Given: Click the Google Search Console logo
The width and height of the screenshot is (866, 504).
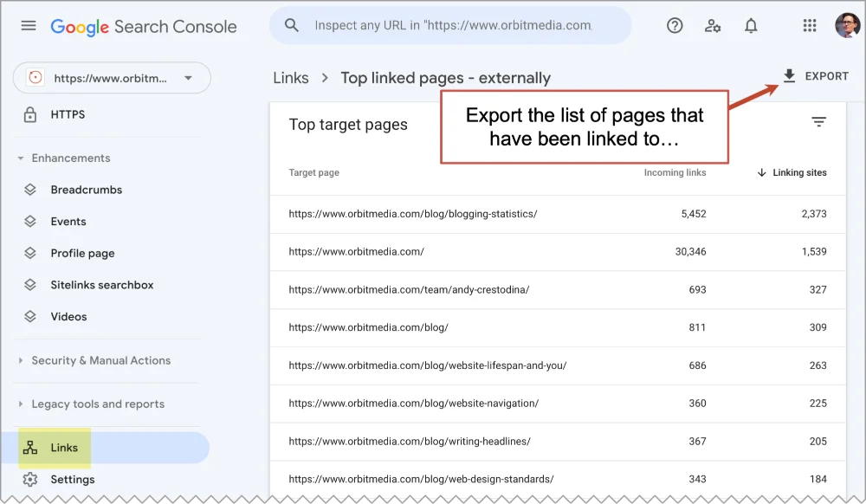Looking at the screenshot, I should (144, 27).
